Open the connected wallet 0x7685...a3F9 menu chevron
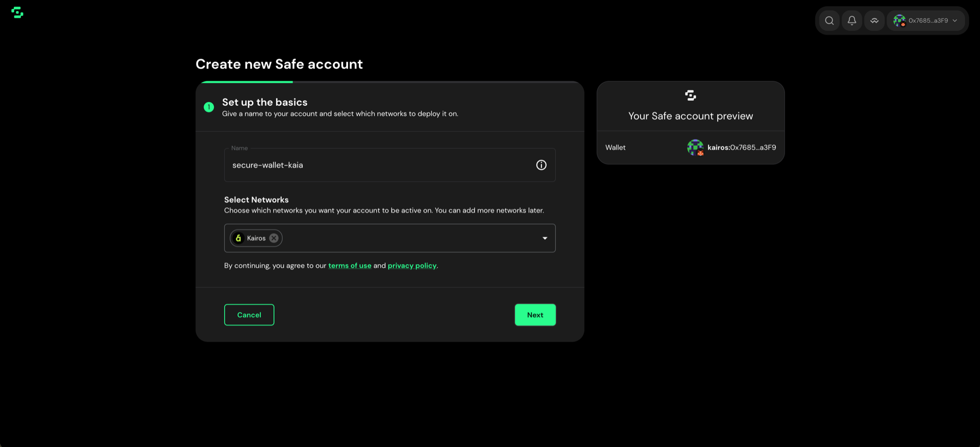Image resolution: width=980 pixels, height=447 pixels. 955,20
